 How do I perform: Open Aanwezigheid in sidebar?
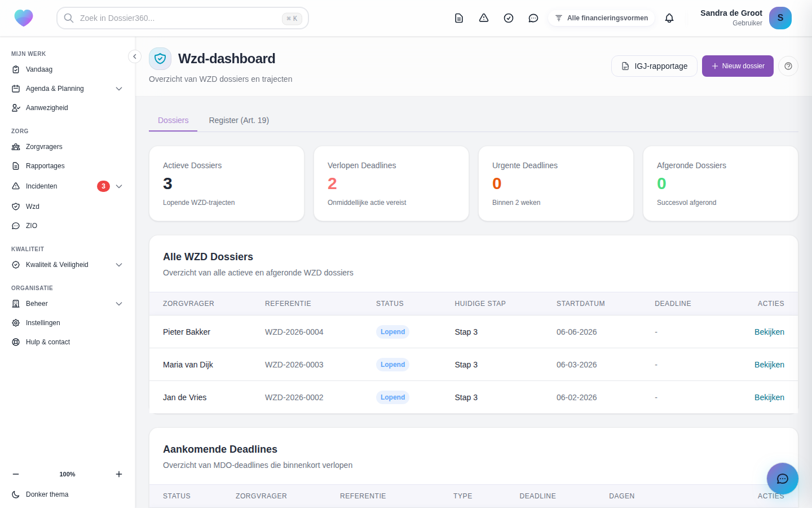(x=68, y=108)
